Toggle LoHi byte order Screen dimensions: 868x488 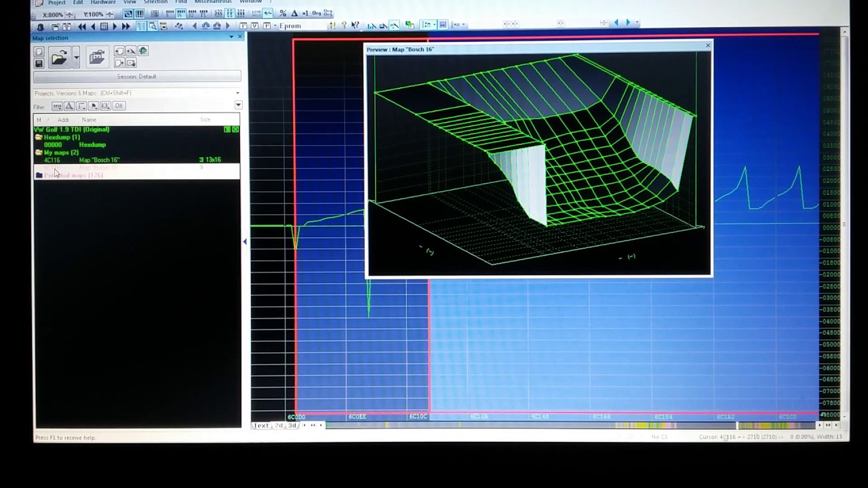(256, 14)
